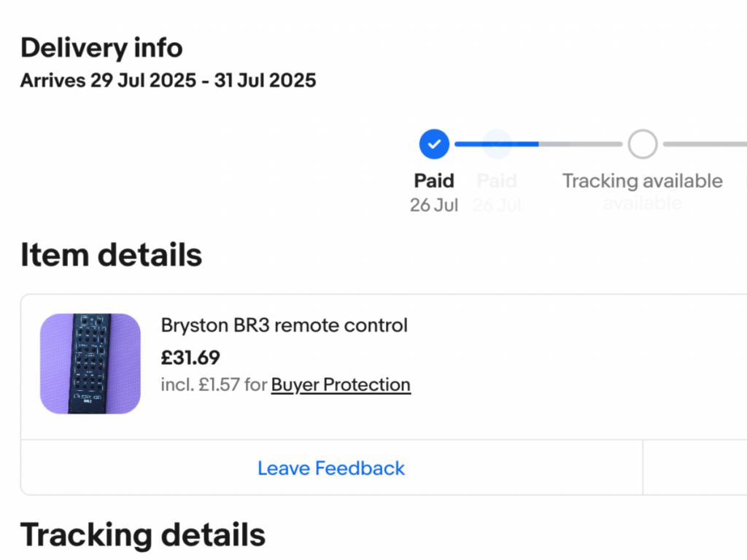This screenshot has width=747, height=560.
Task: Click the blue Paid checkmark icon
Action: (434, 144)
